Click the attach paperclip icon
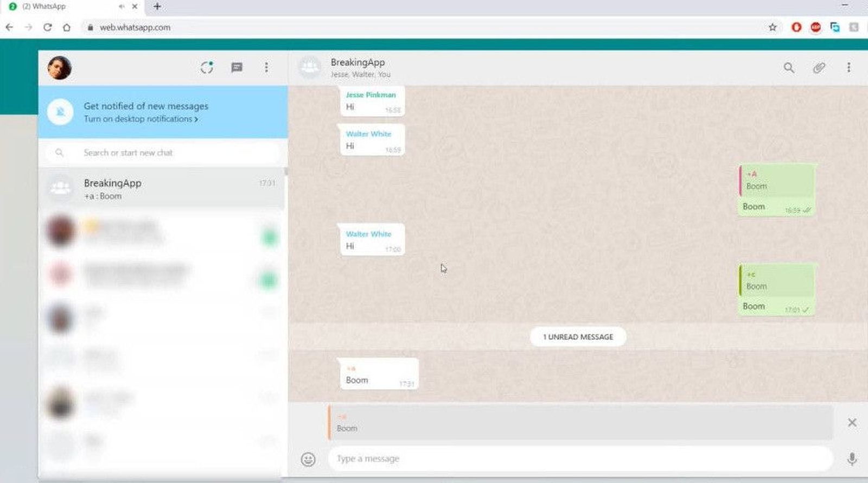 pos(819,68)
